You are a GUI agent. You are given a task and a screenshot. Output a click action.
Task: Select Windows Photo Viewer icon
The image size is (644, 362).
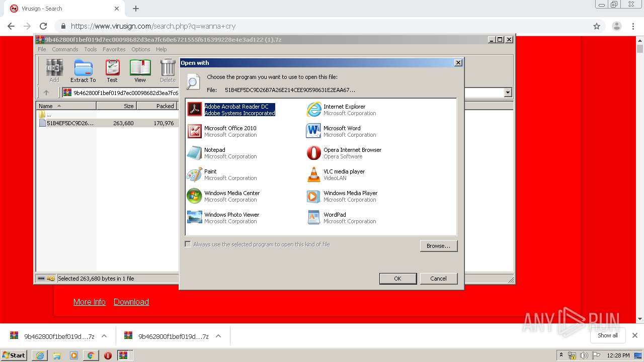[x=194, y=217]
